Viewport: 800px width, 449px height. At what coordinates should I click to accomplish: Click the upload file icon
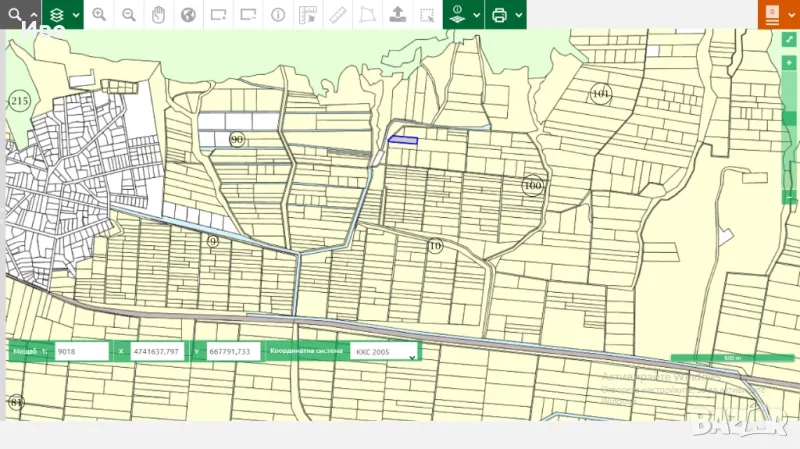(x=397, y=15)
